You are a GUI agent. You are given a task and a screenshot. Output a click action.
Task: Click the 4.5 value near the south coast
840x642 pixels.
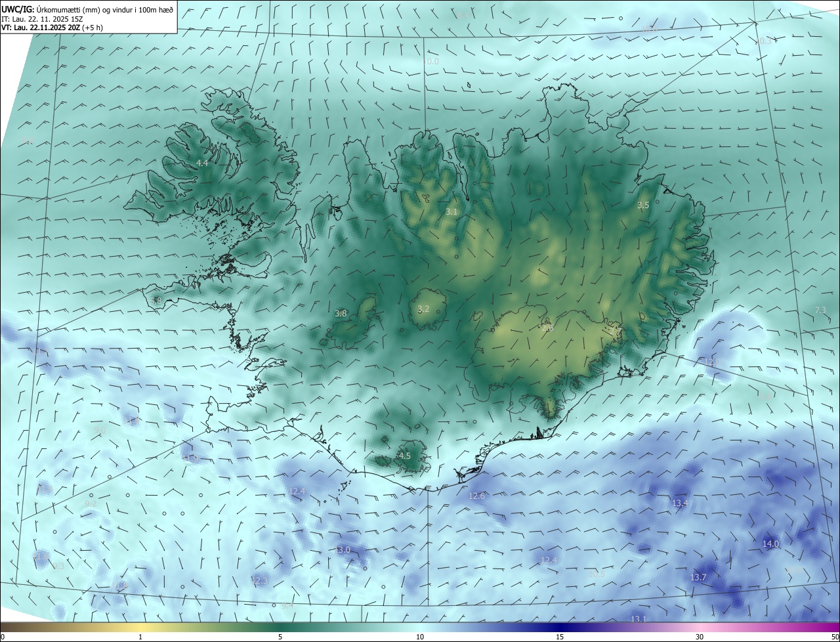click(x=405, y=456)
